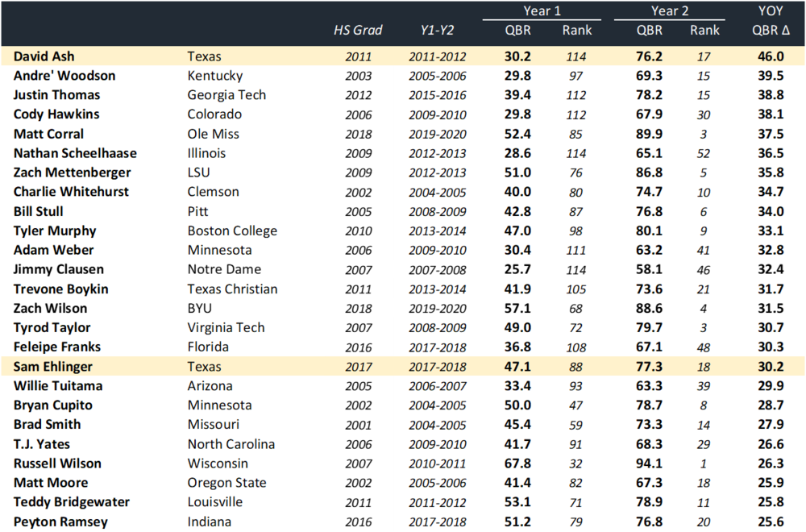Image resolution: width=806 pixels, height=532 pixels.
Task: Click the Year 2 group header
Action: [671, 10]
